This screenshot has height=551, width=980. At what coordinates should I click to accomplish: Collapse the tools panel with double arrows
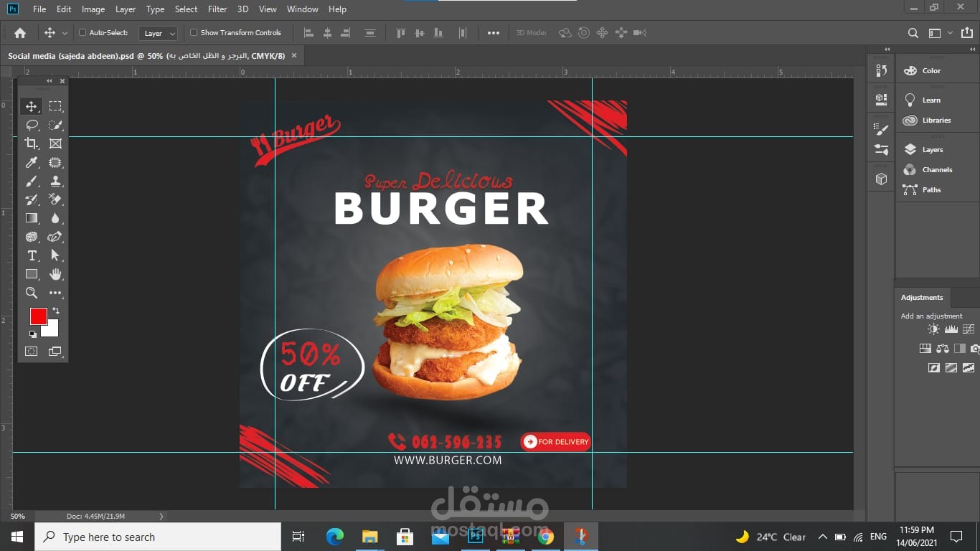click(x=50, y=81)
